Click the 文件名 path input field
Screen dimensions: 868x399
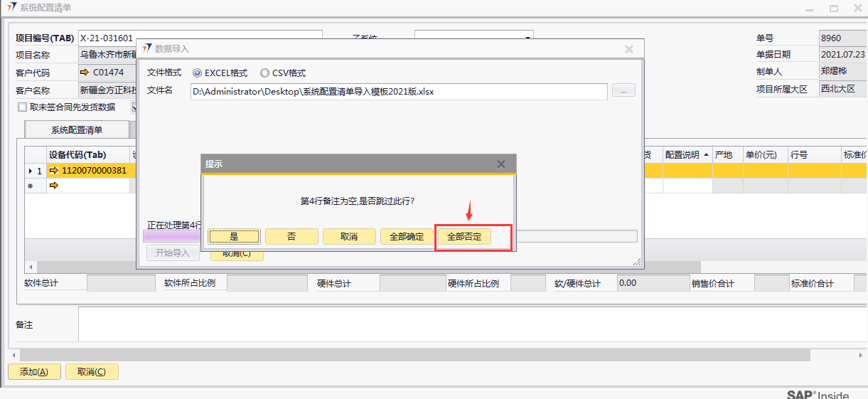tap(398, 92)
